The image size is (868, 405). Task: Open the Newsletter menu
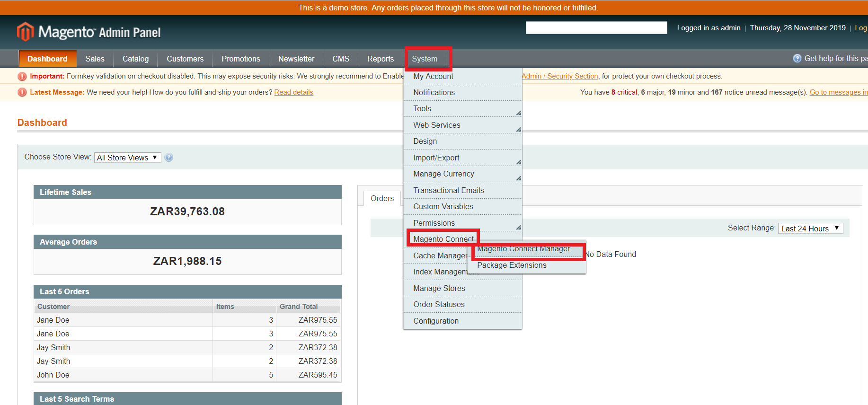coord(296,59)
